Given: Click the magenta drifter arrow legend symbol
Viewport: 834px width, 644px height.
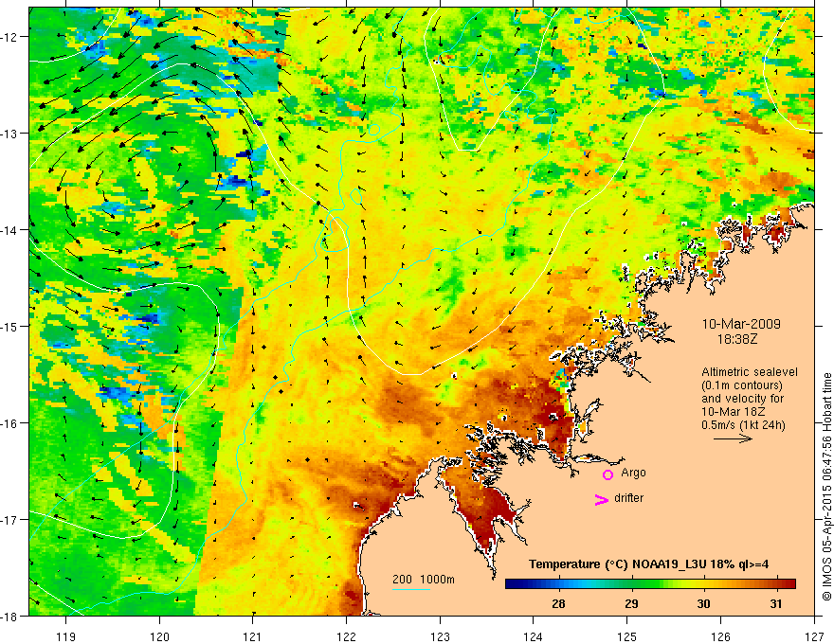Looking at the screenshot, I should coord(602,499).
